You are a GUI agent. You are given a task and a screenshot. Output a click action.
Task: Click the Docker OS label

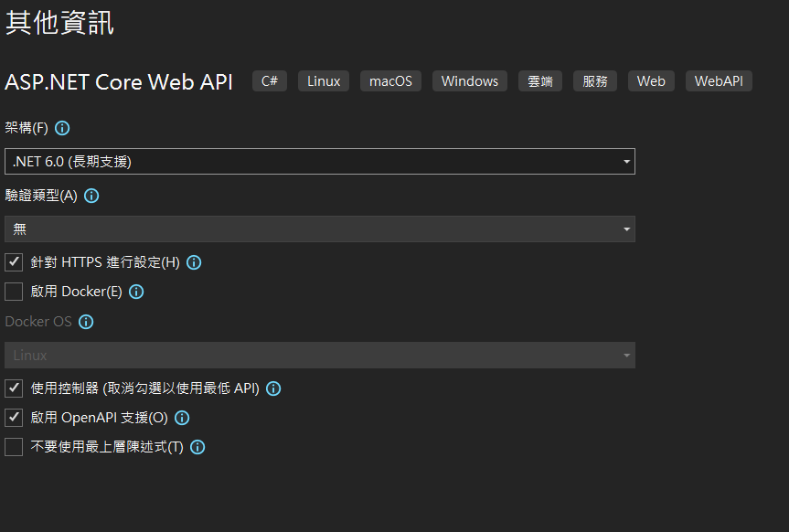[38, 322]
